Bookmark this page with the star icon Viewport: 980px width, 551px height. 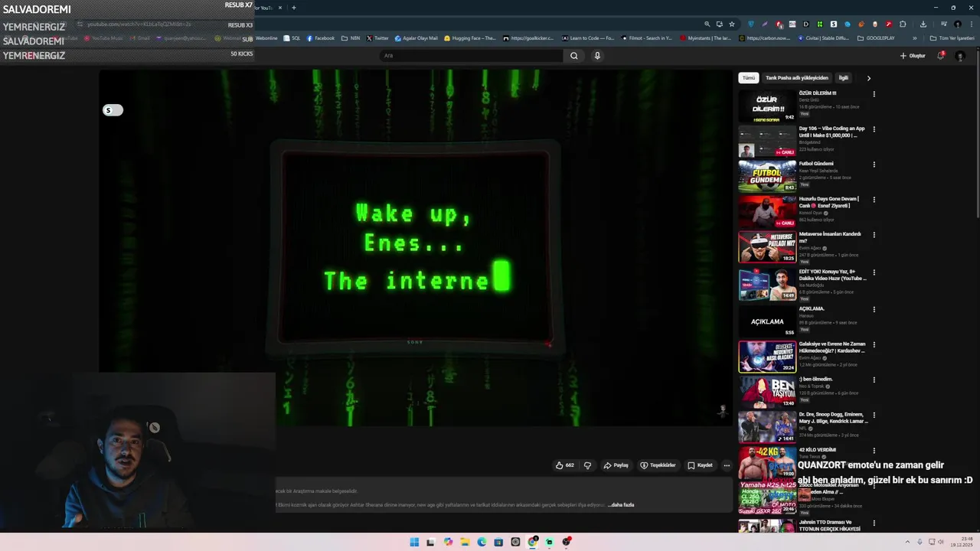tap(732, 24)
